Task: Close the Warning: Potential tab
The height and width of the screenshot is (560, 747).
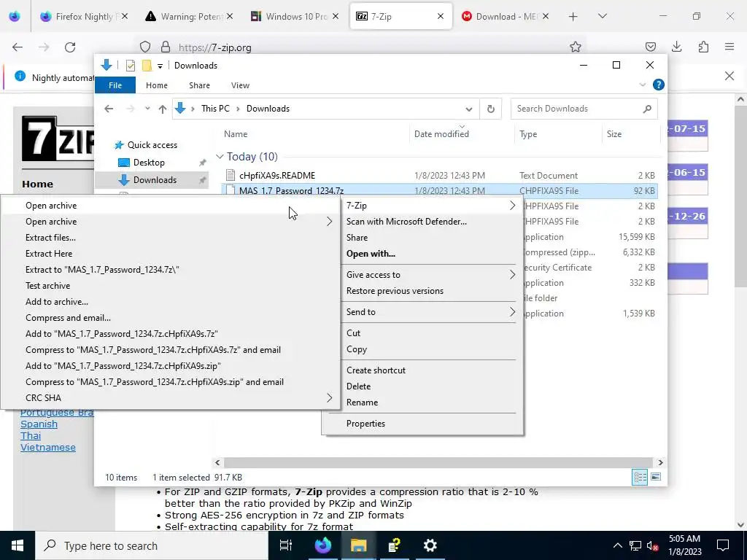Action: click(x=230, y=16)
